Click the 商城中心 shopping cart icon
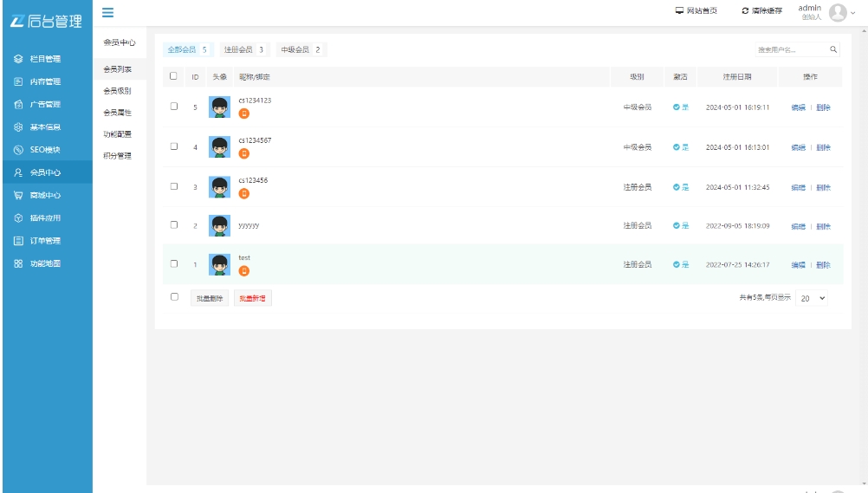This screenshot has height=493, width=868. coord(18,195)
